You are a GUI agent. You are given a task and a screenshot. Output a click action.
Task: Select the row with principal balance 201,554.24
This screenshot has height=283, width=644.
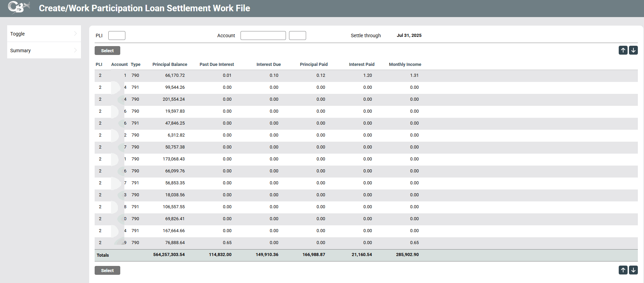(174, 99)
